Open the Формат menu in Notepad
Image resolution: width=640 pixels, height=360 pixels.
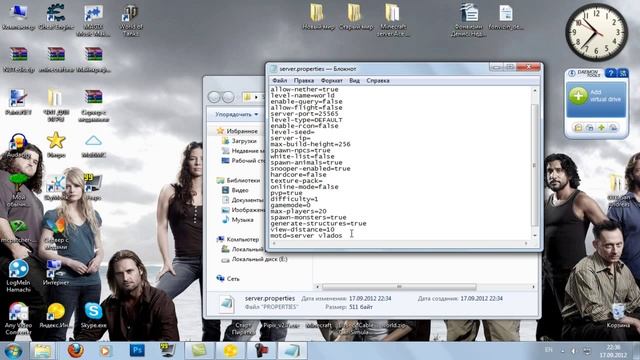pos(331,80)
